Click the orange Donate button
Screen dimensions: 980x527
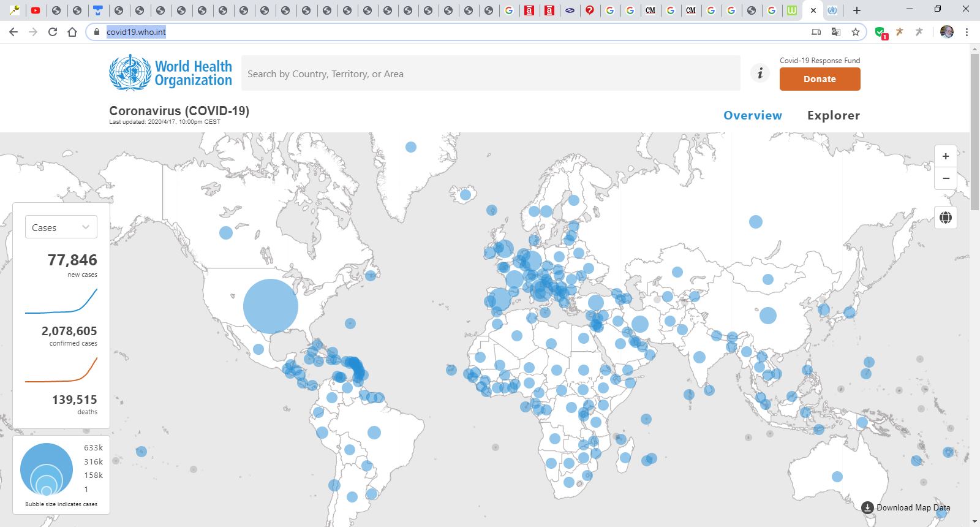(820, 79)
